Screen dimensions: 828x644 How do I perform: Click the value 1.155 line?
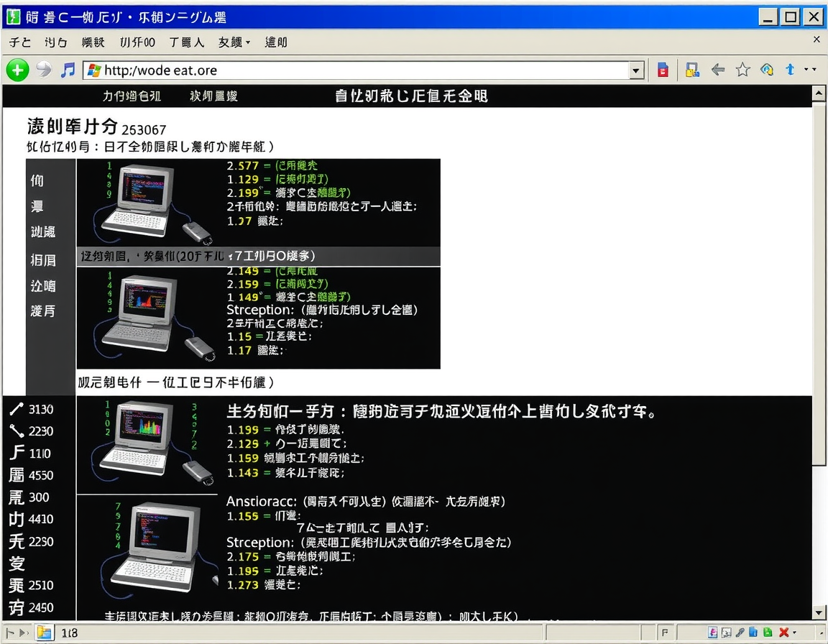pyautogui.click(x=264, y=516)
